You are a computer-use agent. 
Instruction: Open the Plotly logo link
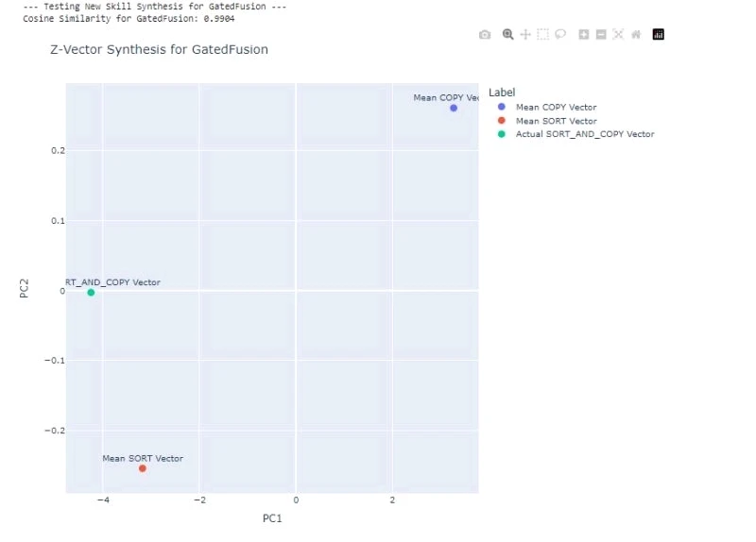[x=659, y=35]
